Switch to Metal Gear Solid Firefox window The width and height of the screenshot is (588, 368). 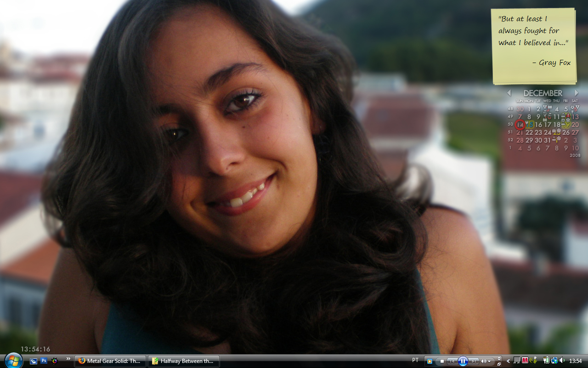110,361
